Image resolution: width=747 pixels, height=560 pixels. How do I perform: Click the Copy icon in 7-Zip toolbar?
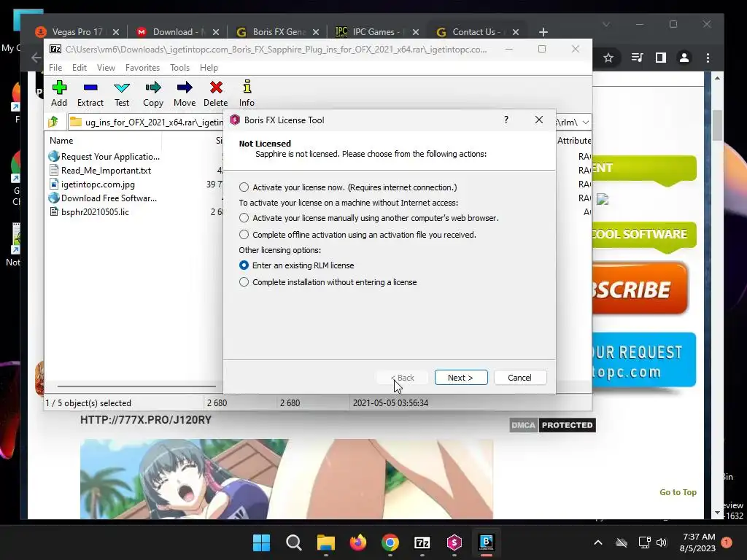pyautogui.click(x=153, y=93)
